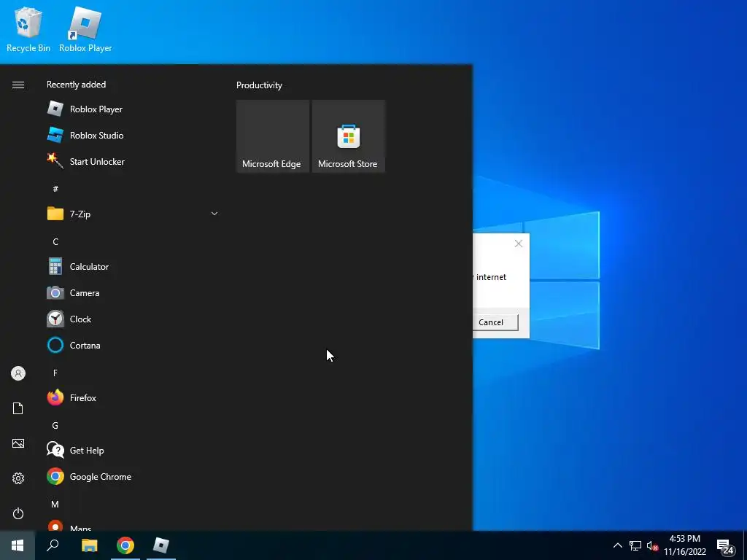This screenshot has height=560, width=747.
Task: Click Cancel in the dialog
Action: click(x=491, y=322)
